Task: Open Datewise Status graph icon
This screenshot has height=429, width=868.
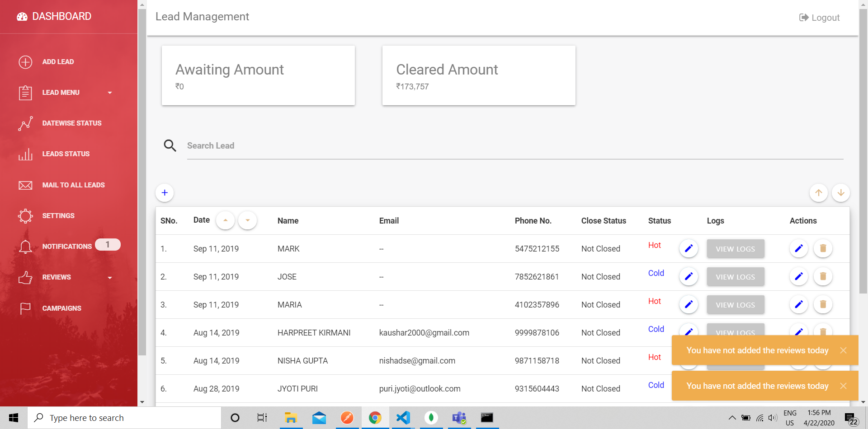Action: click(25, 123)
